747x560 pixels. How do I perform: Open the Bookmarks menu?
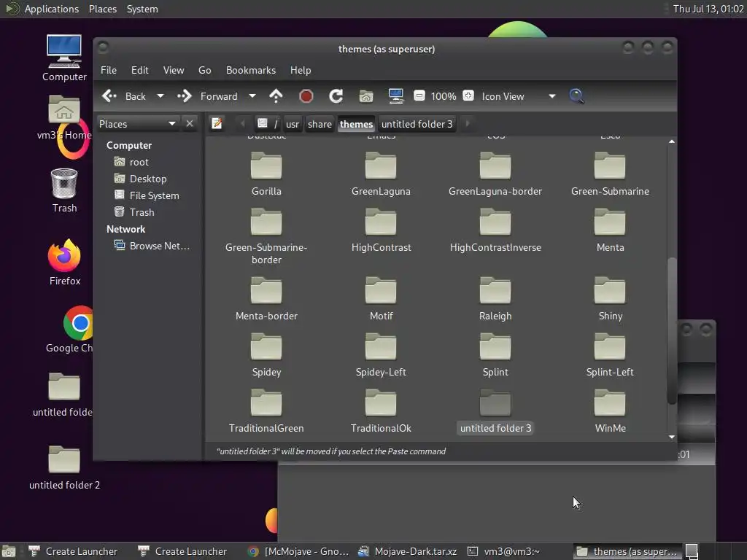click(x=250, y=70)
